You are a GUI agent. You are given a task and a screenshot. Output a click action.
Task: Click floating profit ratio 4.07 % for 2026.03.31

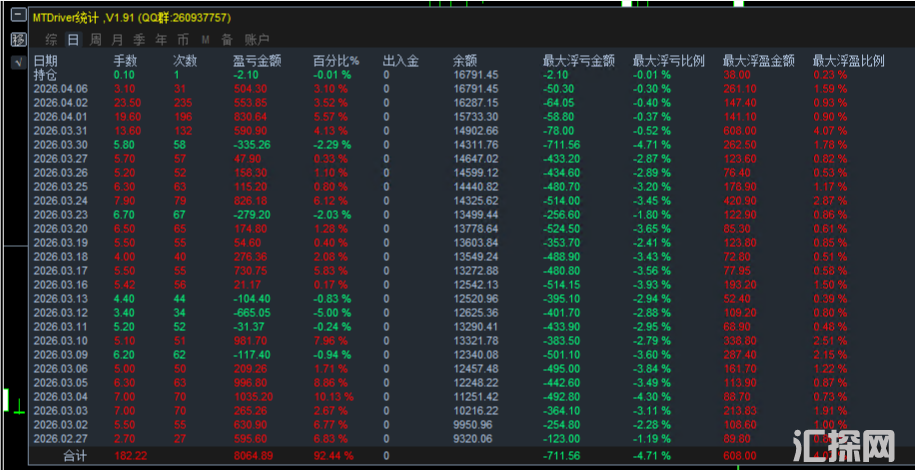pos(830,131)
